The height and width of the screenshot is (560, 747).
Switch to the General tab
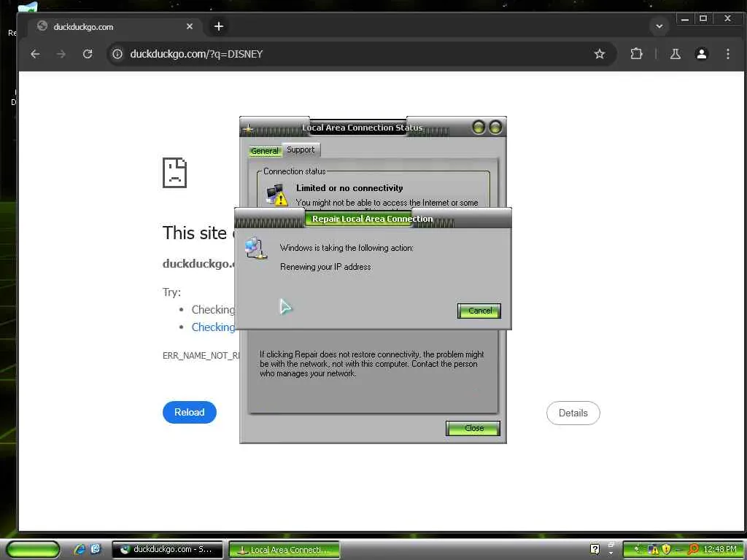click(264, 150)
